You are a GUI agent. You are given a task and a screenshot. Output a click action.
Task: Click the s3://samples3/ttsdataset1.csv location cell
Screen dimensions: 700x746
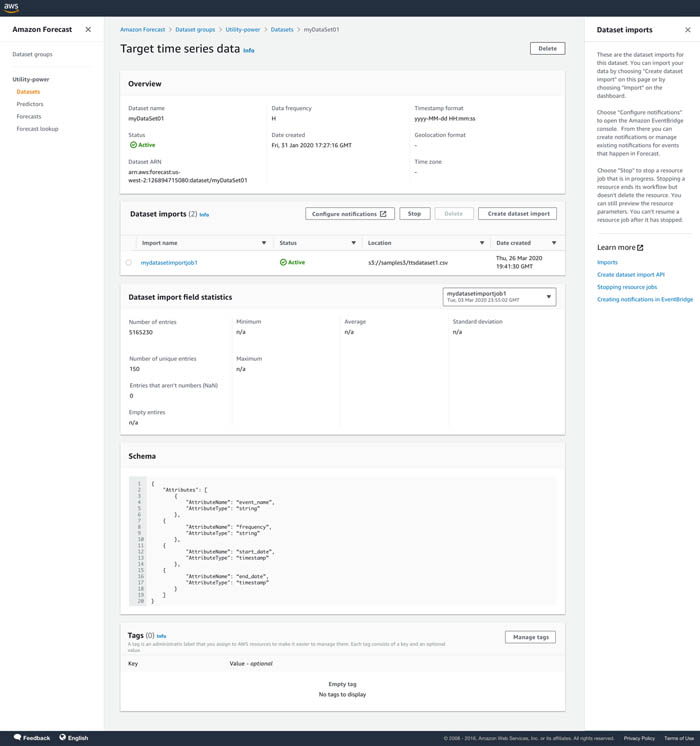[408, 263]
